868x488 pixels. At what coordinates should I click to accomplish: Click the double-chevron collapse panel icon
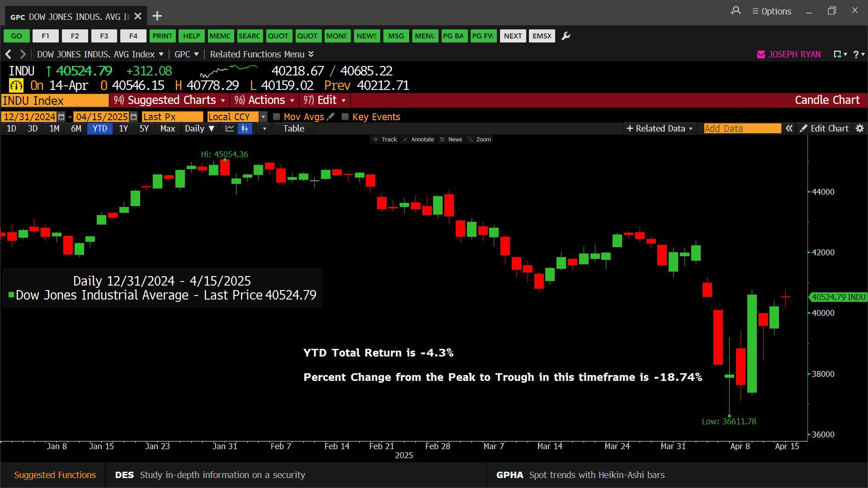pos(789,129)
